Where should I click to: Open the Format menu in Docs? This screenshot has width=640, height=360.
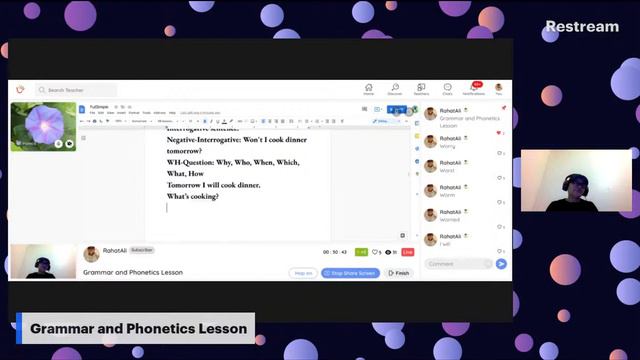[x=134, y=113]
